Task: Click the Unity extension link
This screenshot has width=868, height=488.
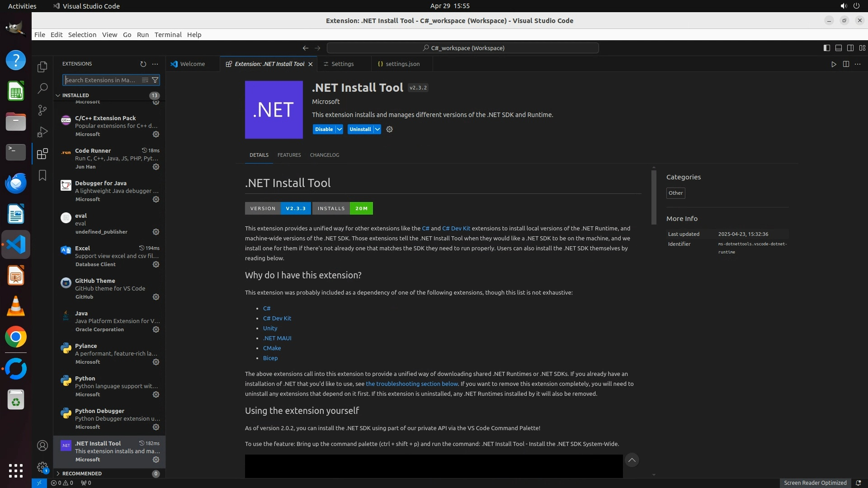Action: 270,328
